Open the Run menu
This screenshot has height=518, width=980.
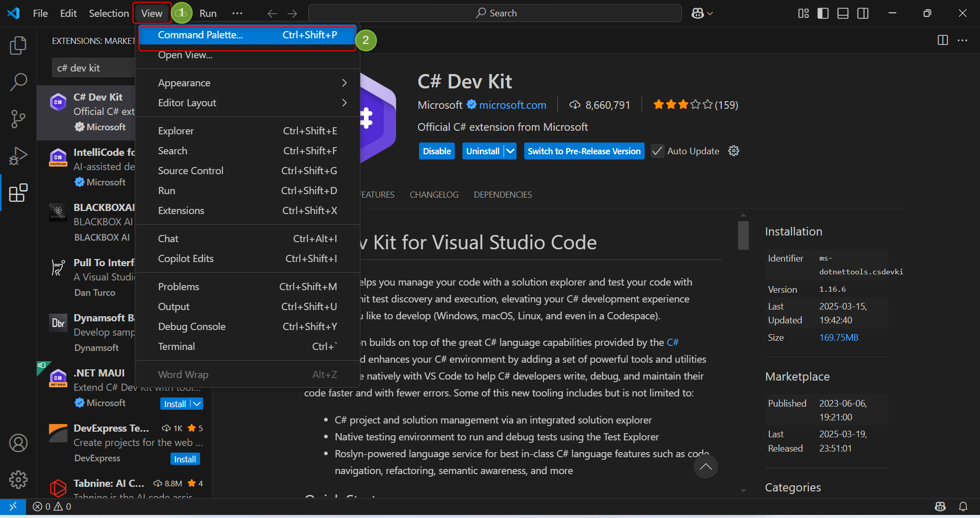208,13
